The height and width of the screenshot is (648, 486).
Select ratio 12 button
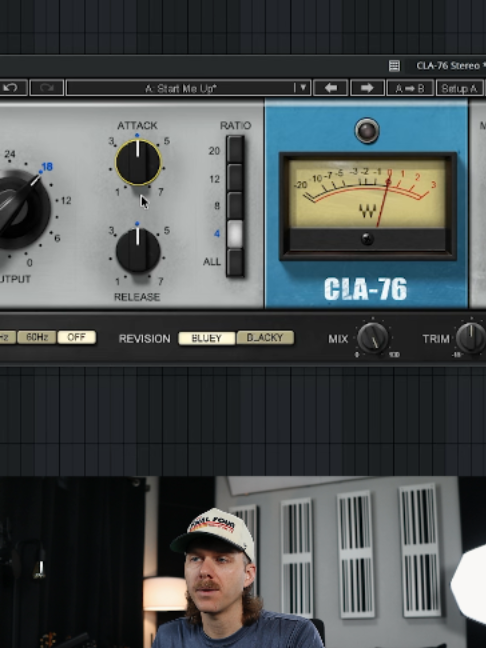tap(235, 178)
